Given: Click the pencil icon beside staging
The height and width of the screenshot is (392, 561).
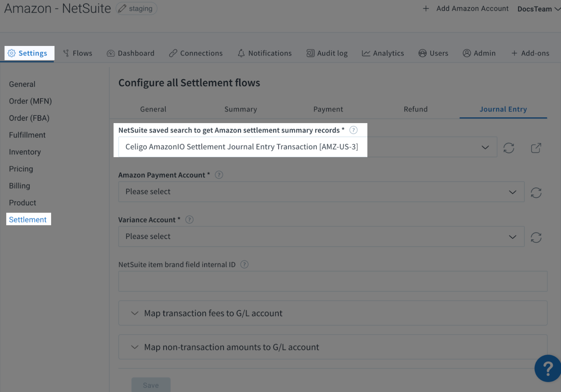Looking at the screenshot, I should [122, 9].
